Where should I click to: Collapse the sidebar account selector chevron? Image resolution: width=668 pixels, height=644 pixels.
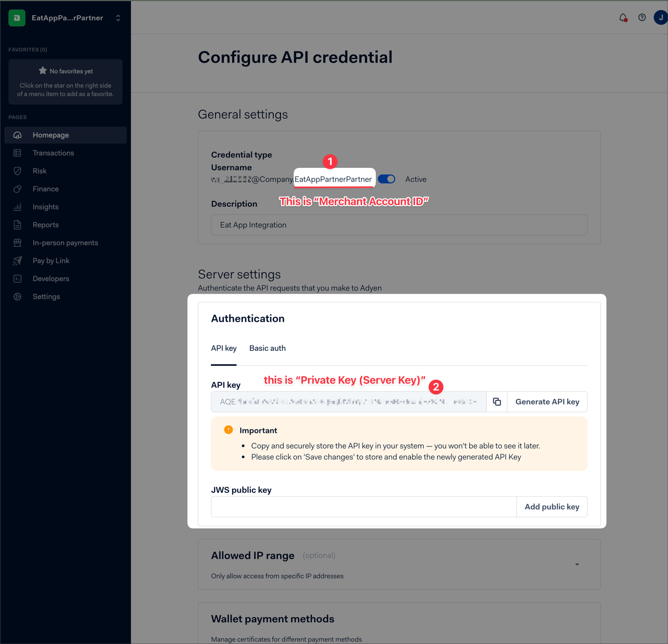tap(118, 17)
